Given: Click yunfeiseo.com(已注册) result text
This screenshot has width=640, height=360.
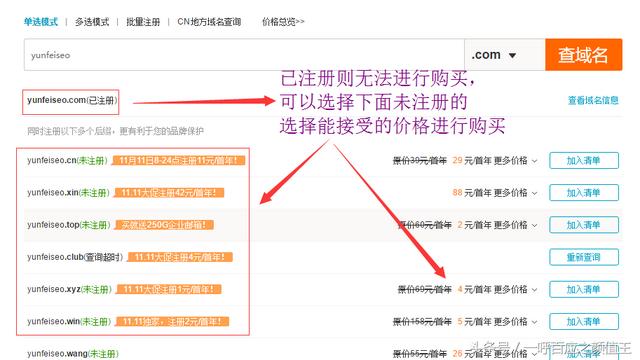Looking at the screenshot, I should point(72,100).
